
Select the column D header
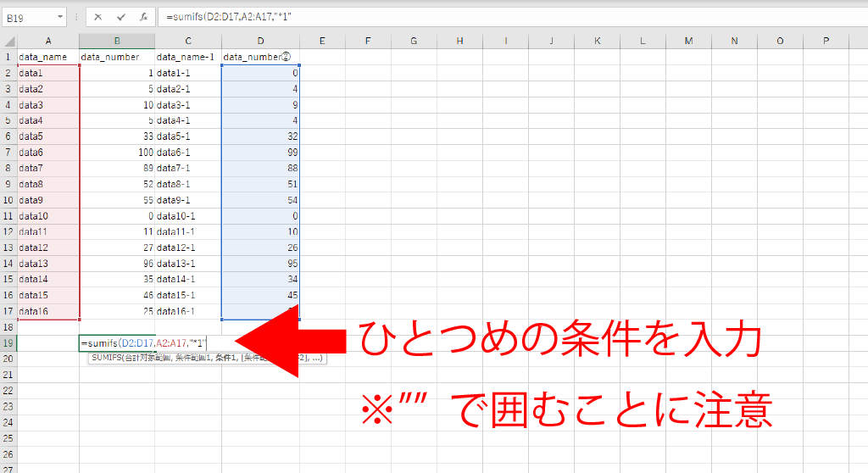coord(260,41)
